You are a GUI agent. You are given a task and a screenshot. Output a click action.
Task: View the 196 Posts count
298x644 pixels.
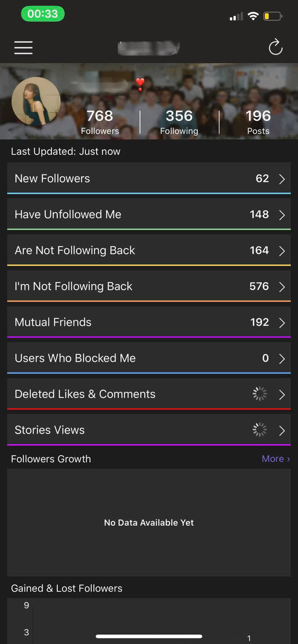[258, 121]
